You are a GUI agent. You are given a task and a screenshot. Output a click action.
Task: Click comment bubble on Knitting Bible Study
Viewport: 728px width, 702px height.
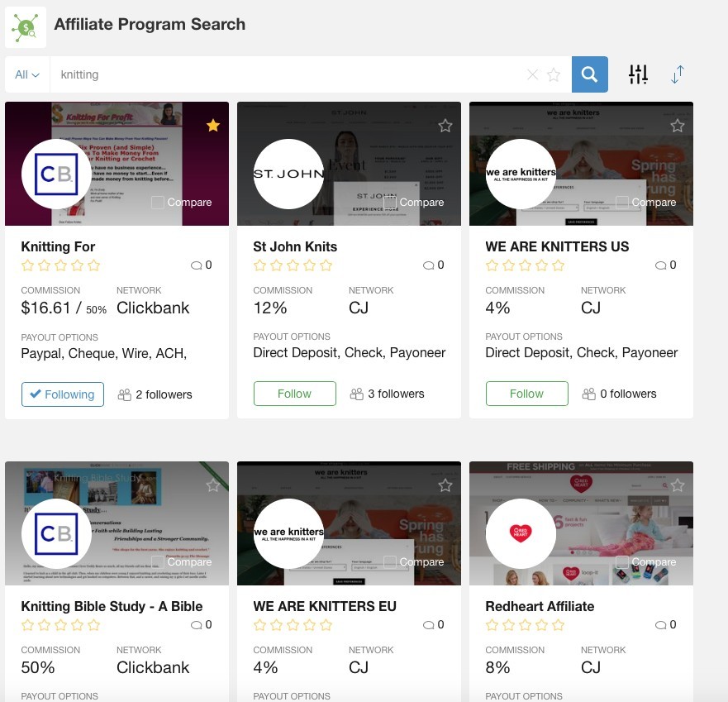[x=197, y=625]
